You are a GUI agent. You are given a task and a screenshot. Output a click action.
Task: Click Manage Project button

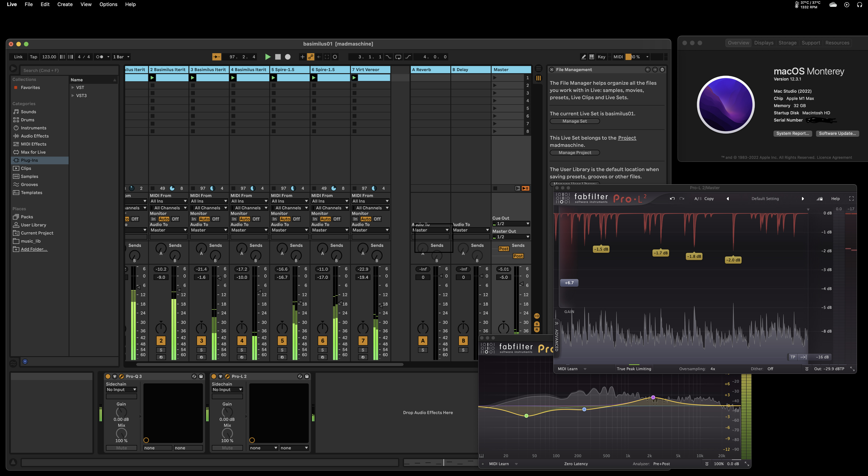pyautogui.click(x=574, y=153)
